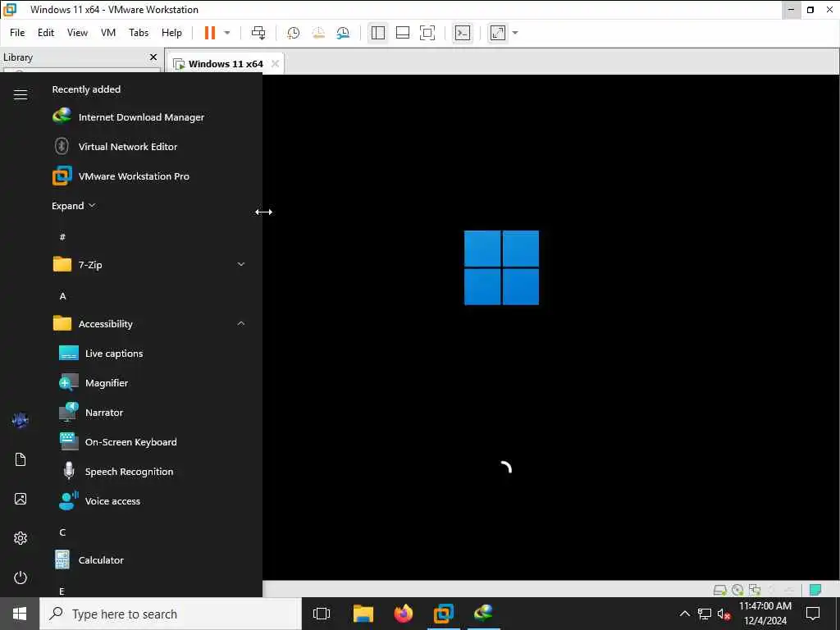Image resolution: width=840 pixels, height=630 pixels.
Task: Open the Tabs menu
Action: (139, 33)
